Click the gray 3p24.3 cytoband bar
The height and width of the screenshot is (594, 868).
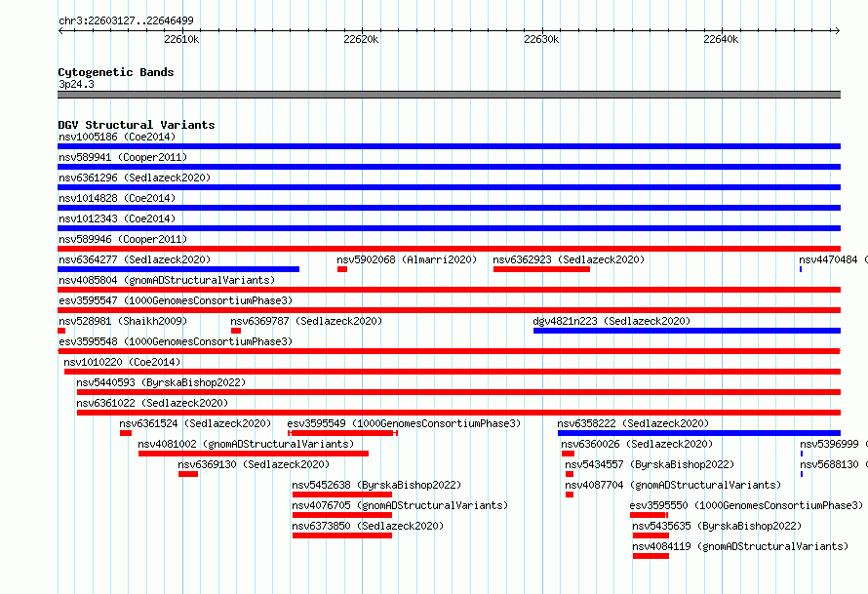tap(449, 95)
